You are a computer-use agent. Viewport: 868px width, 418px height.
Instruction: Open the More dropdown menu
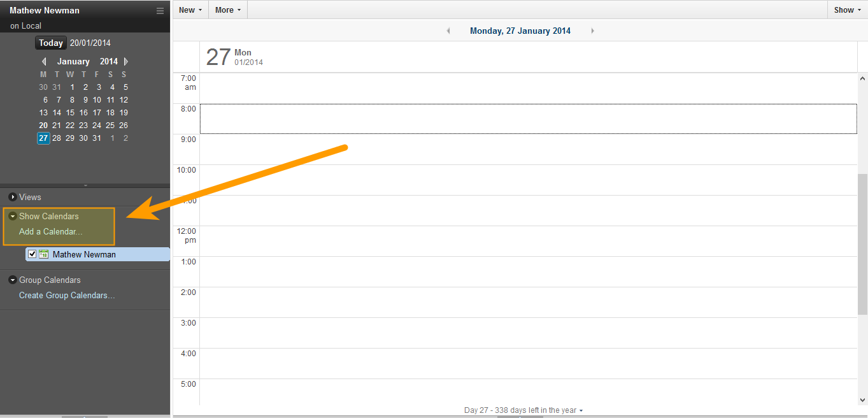tap(228, 10)
